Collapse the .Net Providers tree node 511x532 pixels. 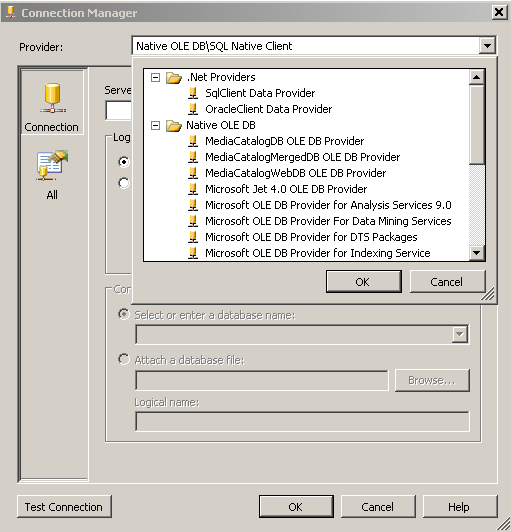155,78
